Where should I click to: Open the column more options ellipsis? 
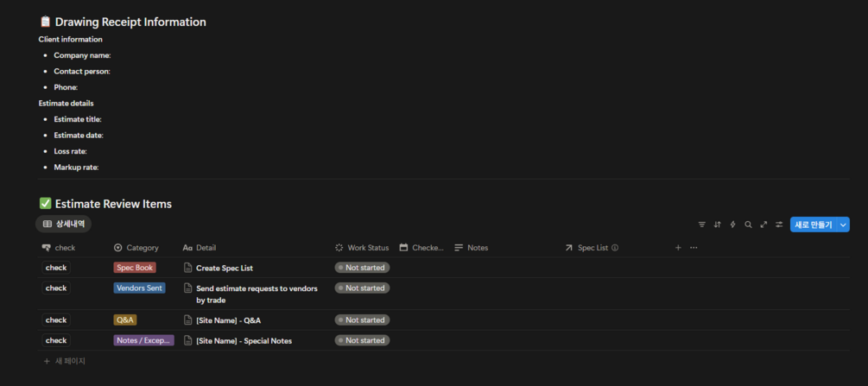[694, 248]
